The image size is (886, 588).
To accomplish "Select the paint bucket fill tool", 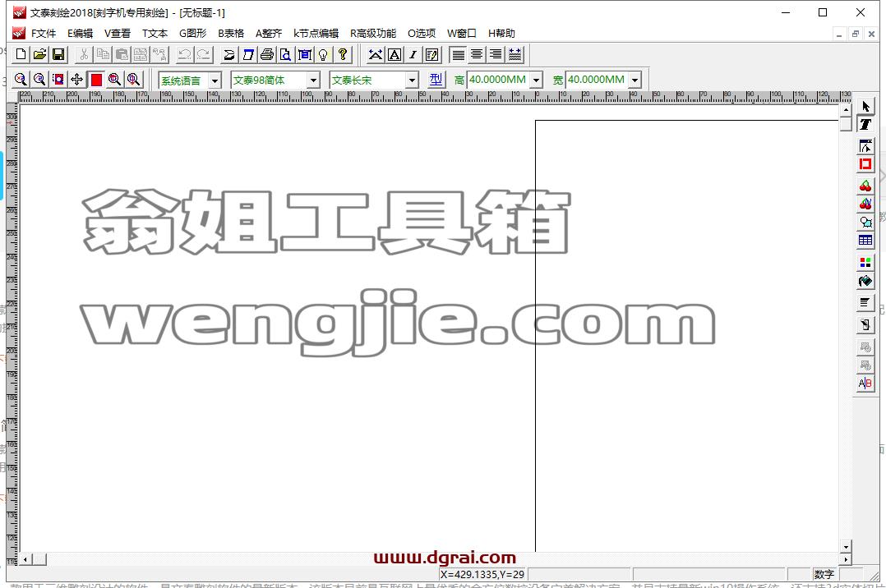I will 865,281.
